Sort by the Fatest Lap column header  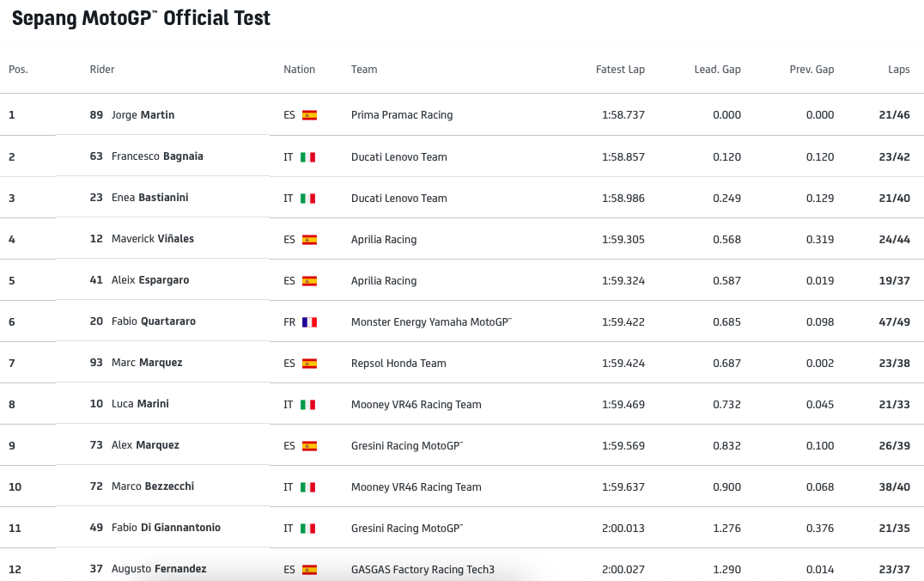tap(620, 70)
